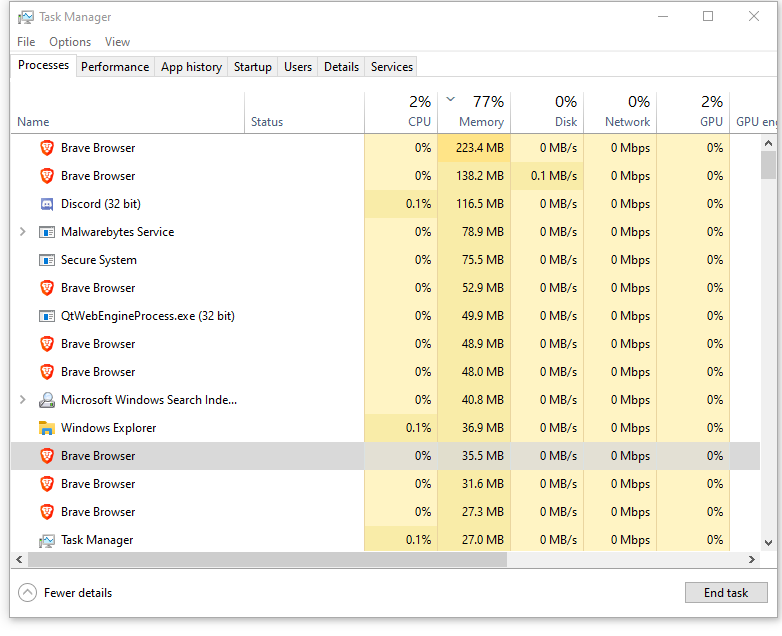
Task: Click the Brave icon on the 35.5 MB row
Action: tap(47, 456)
